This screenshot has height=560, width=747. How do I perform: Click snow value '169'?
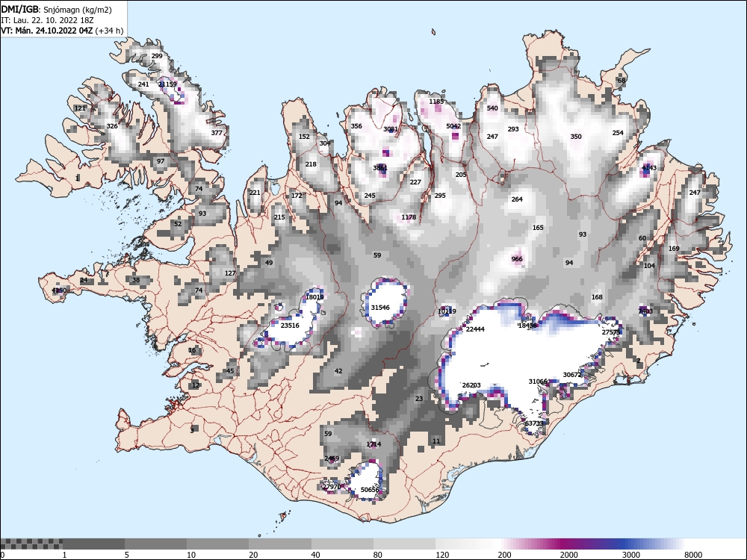674,249
